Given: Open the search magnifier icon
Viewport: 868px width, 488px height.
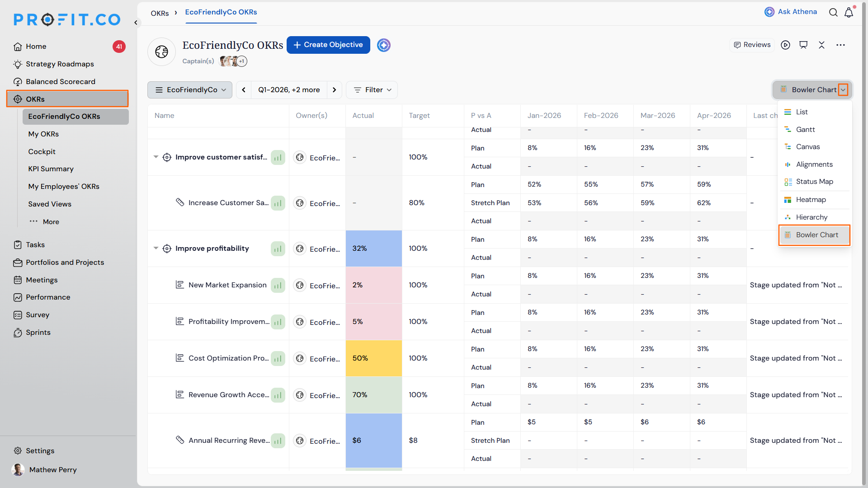Looking at the screenshot, I should tap(833, 12).
